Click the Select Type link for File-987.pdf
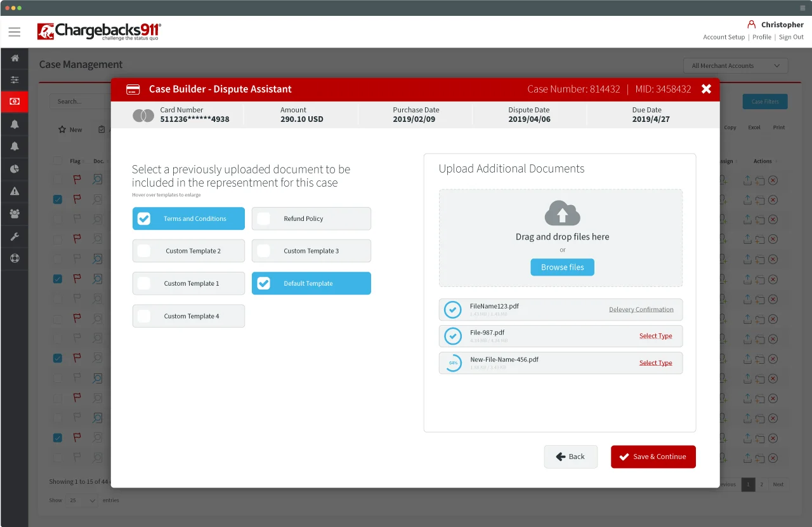The image size is (812, 527). pos(656,336)
